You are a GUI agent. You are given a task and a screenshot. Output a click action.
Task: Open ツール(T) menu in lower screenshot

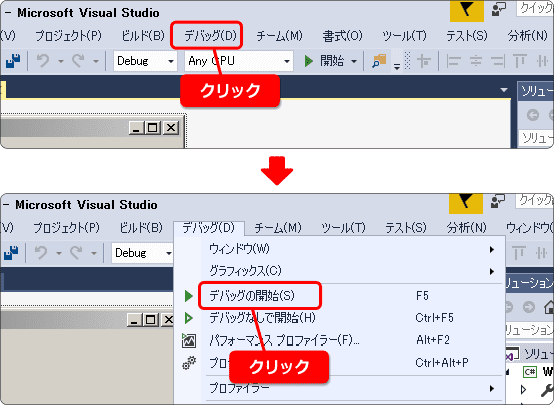(x=343, y=228)
